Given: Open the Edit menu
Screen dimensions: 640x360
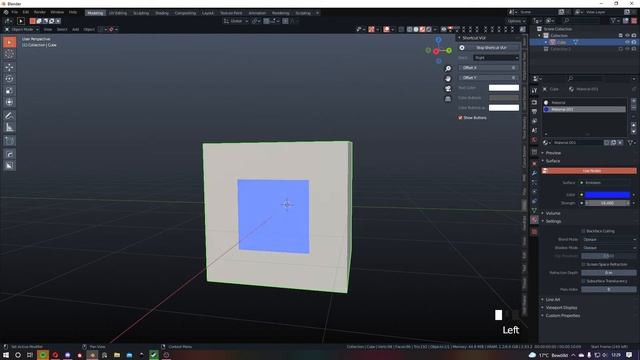Looking at the screenshot, I should click(x=26, y=13).
